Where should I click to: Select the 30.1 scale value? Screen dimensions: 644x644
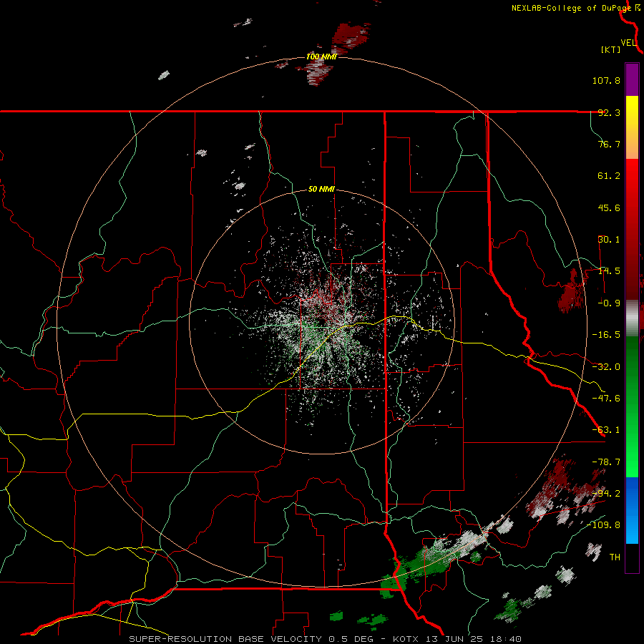609,240
